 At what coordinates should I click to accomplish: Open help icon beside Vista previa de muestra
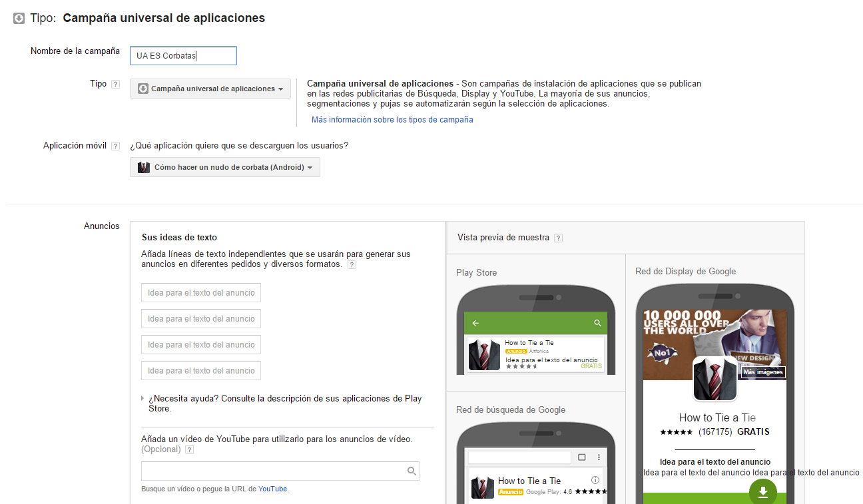[x=559, y=238]
